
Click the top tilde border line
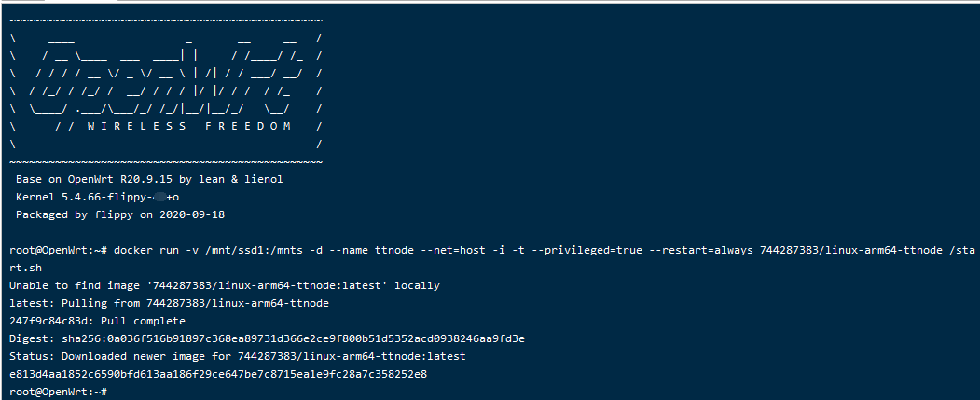(x=166, y=21)
